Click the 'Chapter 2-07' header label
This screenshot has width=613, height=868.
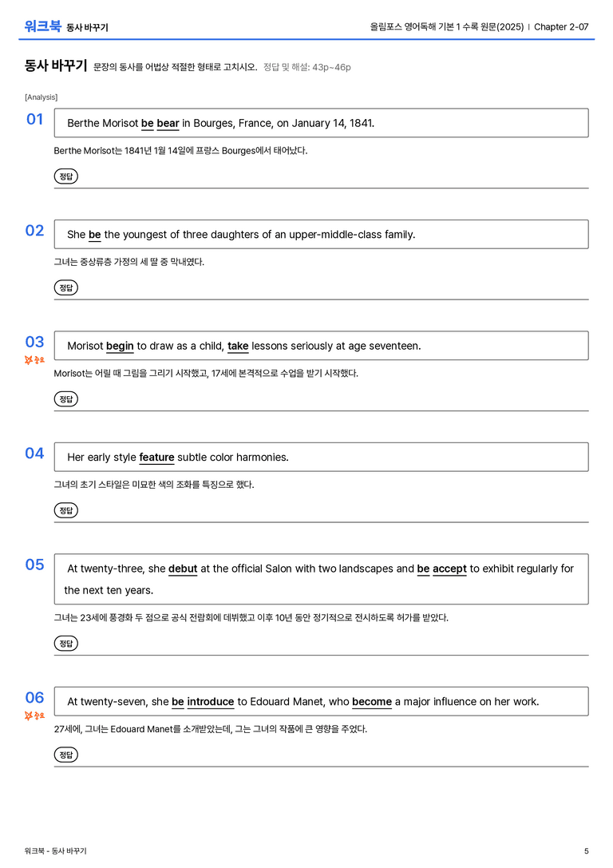pos(561,26)
